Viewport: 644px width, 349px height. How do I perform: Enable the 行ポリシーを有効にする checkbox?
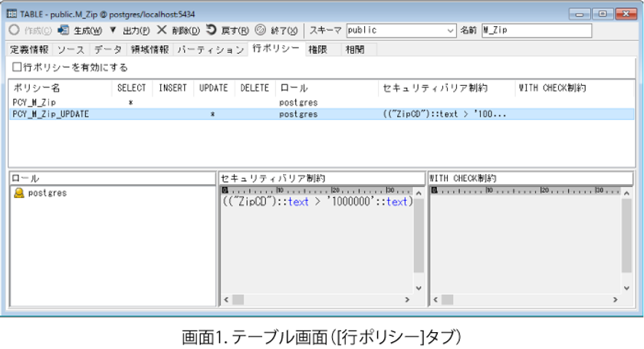(17, 67)
